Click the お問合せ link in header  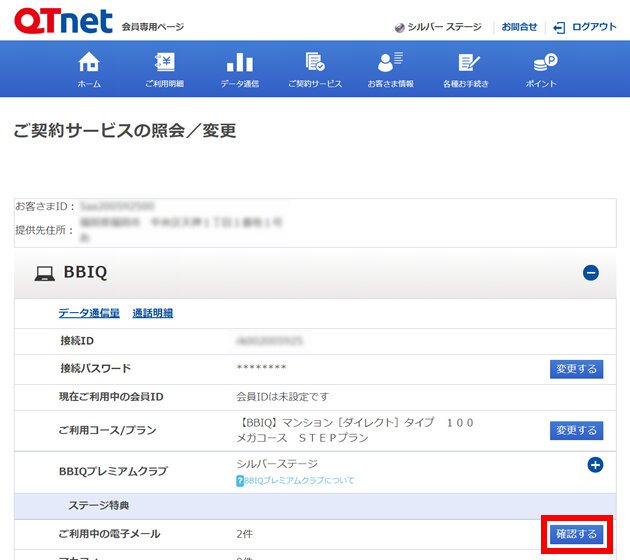(x=519, y=27)
